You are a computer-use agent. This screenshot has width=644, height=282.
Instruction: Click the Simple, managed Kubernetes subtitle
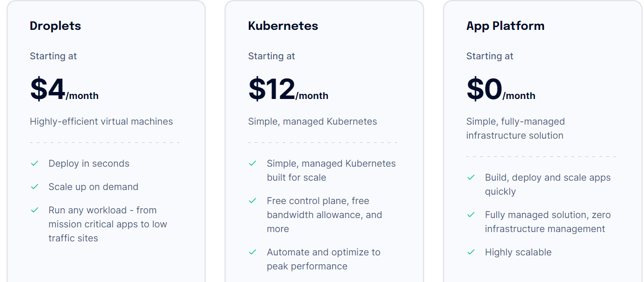[x=312, y=121]
